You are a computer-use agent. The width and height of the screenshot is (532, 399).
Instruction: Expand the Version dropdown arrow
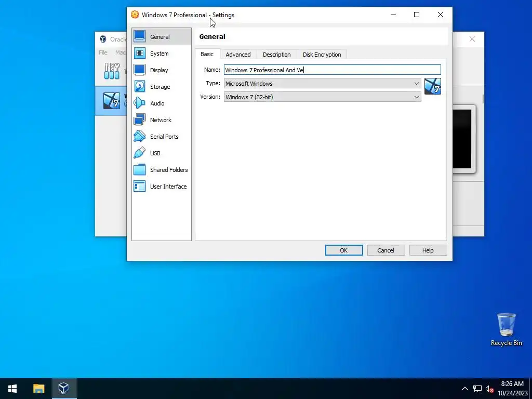tap(416, 97)
